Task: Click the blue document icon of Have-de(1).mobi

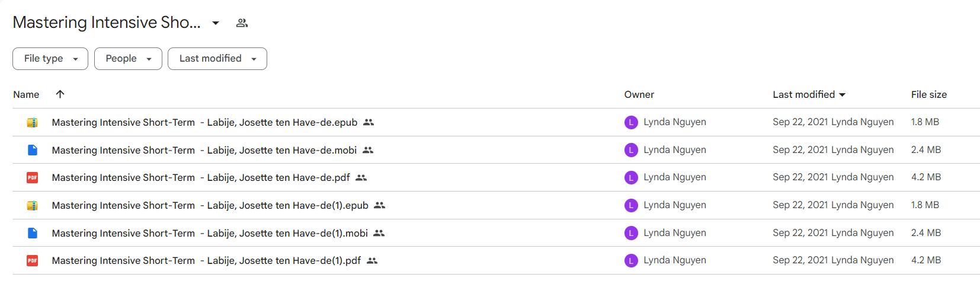Action: coord(33,233)
